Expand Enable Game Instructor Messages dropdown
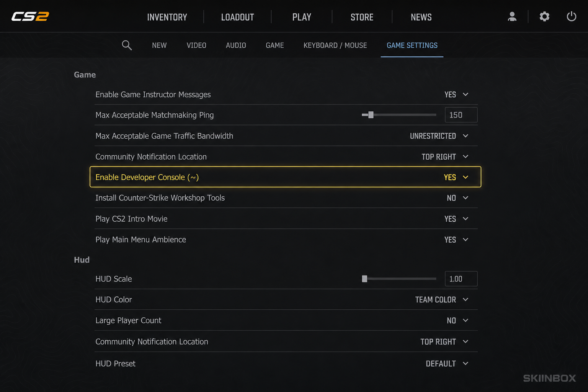This screenshot has width=588, height=392. pos(456,95)
